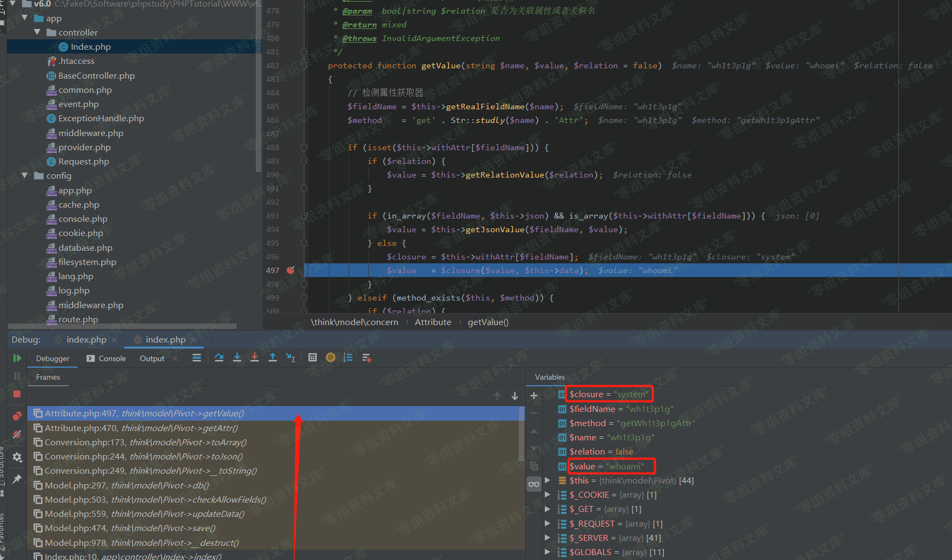This screenshot has width=952, height=560.
Task: Open the Evaluate Expression calculator icon
Action: [x=313, y=358]
